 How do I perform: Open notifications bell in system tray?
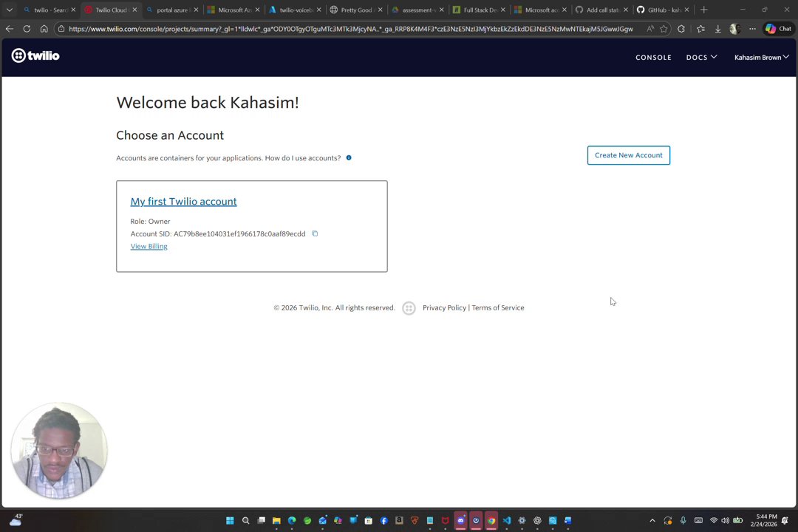point(785,520)
